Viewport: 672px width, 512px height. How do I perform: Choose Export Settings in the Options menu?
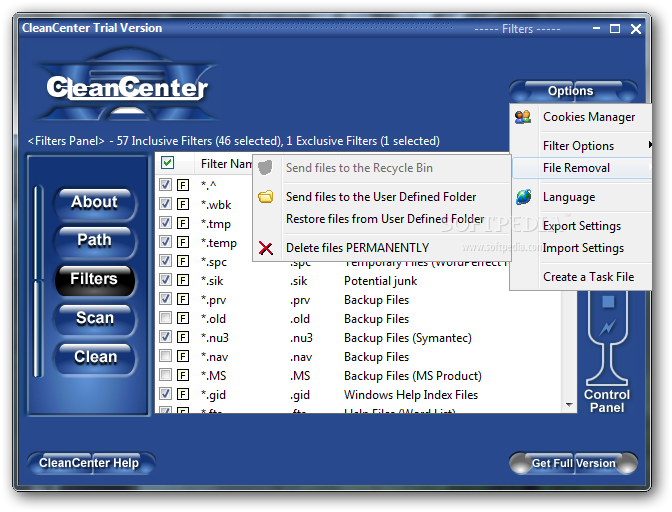582,226
